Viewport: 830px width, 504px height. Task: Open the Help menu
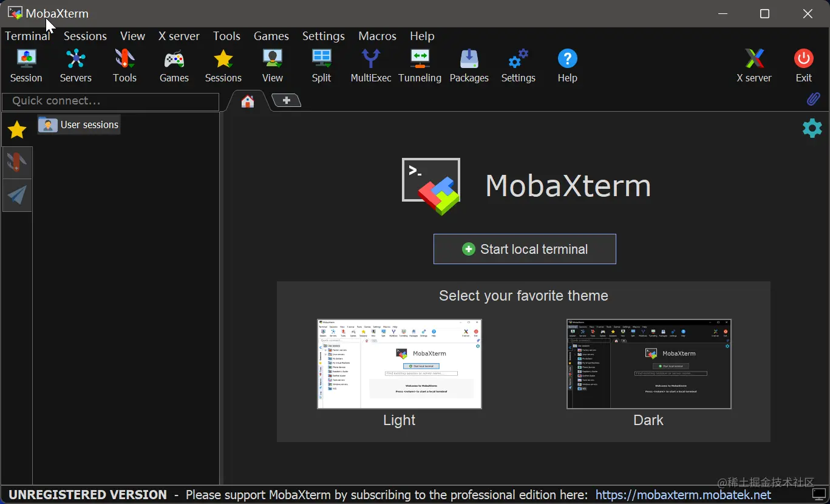pos(422,36)
